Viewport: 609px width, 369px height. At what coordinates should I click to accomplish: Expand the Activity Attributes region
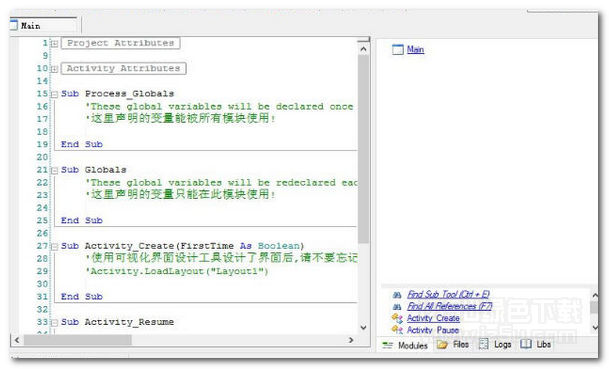(x=54, y=69)
